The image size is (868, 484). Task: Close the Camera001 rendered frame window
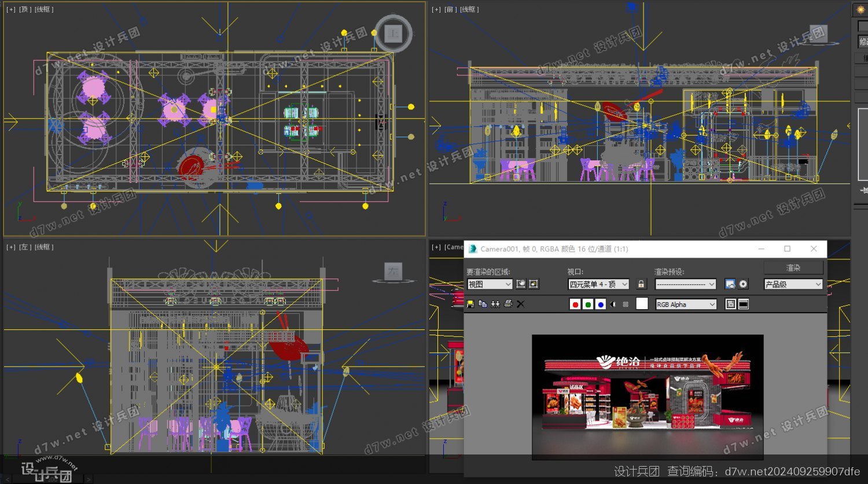tap(814, 249)
